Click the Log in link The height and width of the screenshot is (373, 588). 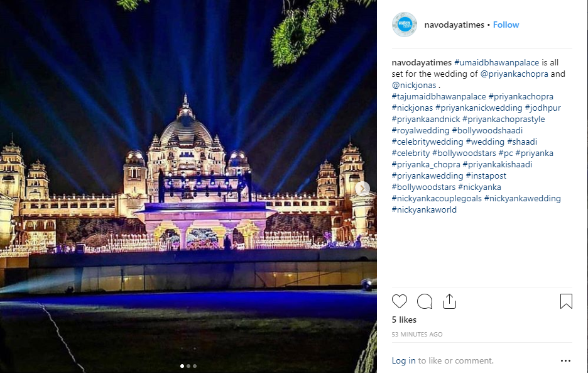[x=403, y=360]
